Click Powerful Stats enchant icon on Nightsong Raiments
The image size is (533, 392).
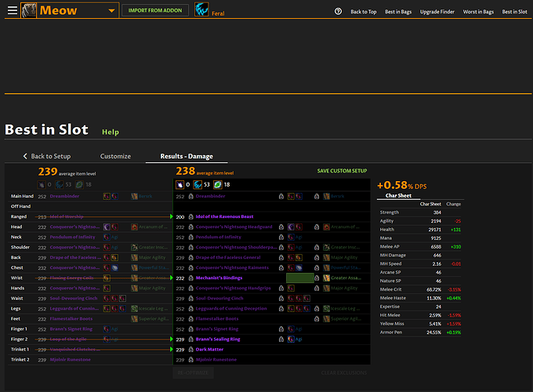click(326, 267)
